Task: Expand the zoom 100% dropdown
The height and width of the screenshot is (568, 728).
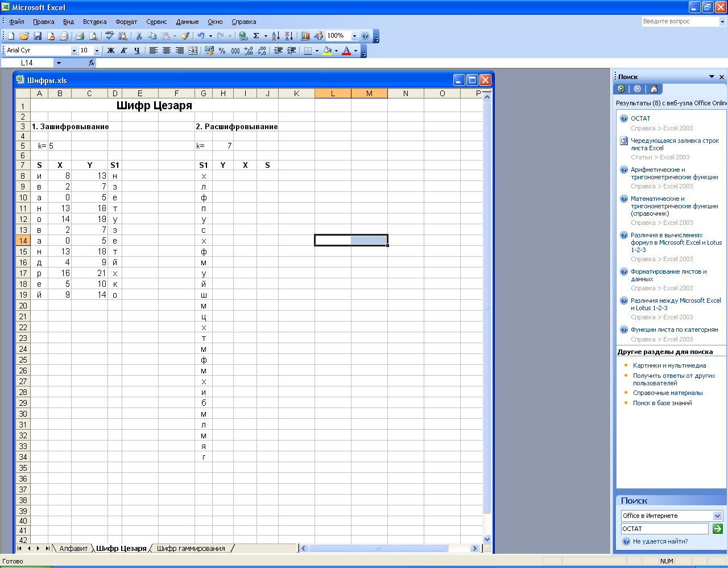Action: tap(354, 36)
